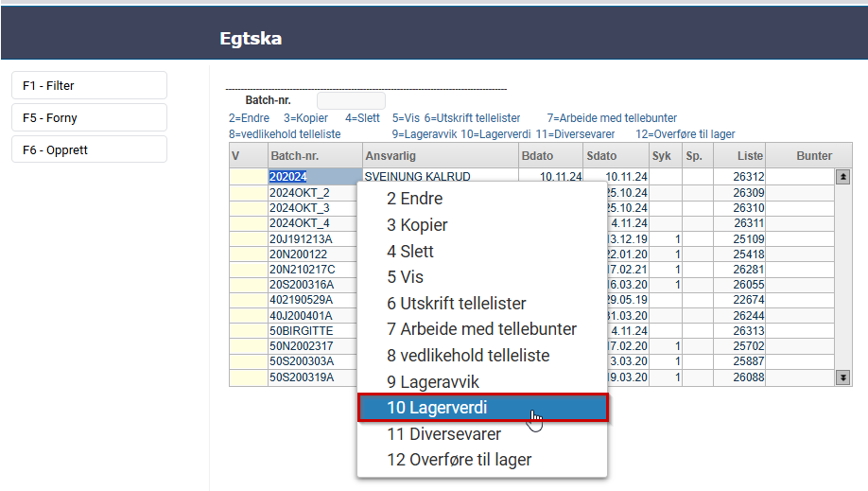
Task: Click the 2=Endre link
Action: point(249,118)
